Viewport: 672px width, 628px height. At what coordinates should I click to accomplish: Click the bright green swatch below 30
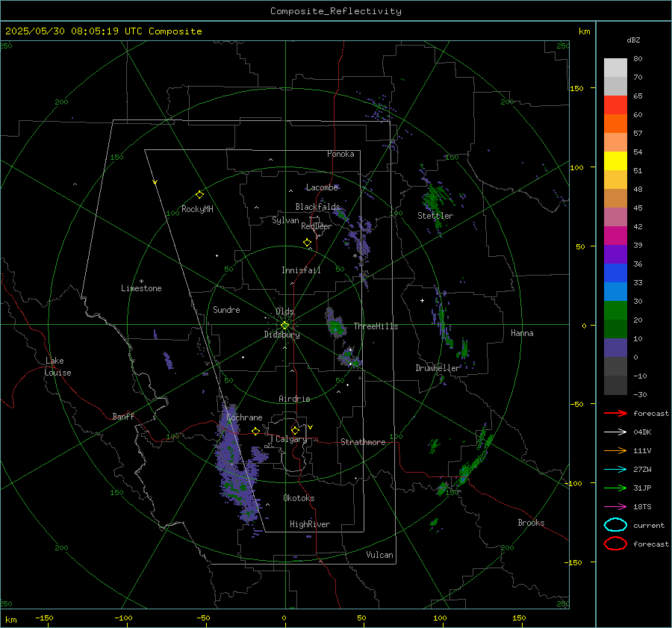pyautogui.click(x=615, y=310)
